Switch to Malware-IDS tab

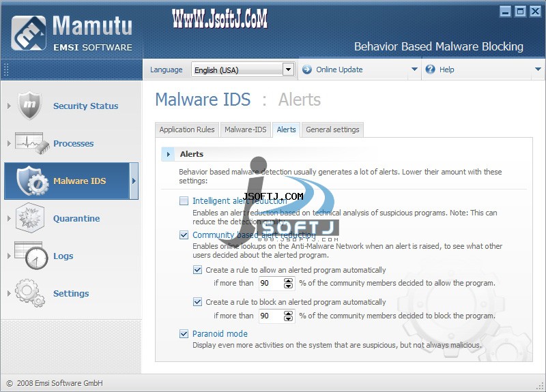[x=246, y=130]
